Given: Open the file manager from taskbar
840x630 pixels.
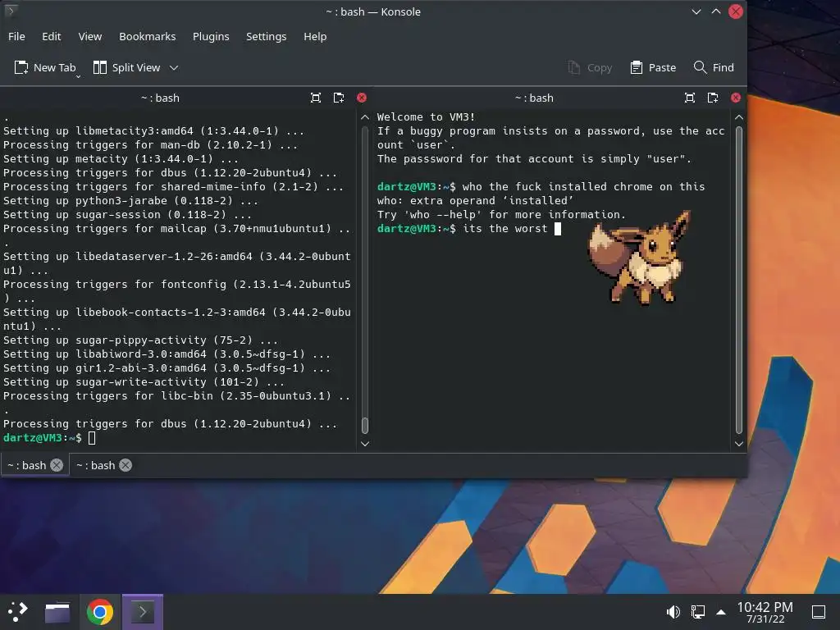Looking at the screenshot, I should 57,612.
